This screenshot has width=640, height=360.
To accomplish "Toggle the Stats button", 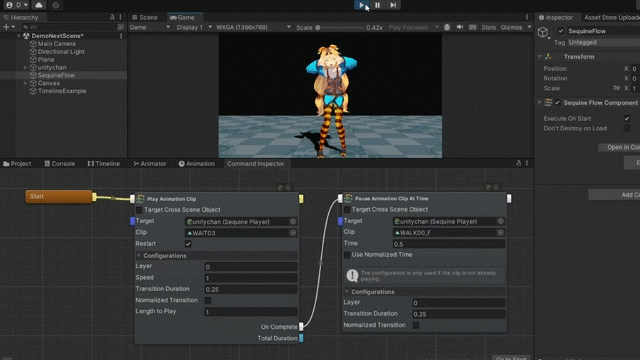I will click(x=489, y=27).
